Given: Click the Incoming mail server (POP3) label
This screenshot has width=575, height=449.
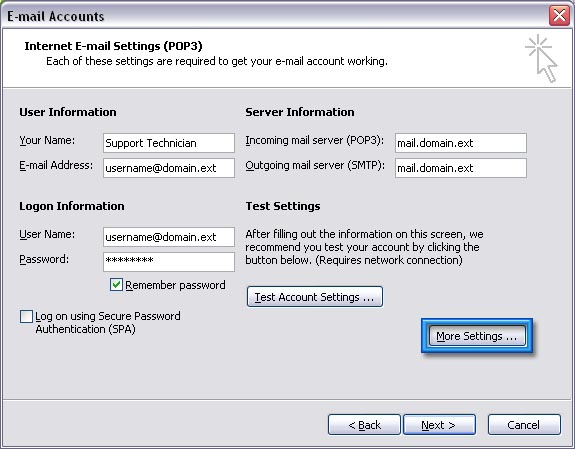Looking at the screenshot, I should [315, 140].
